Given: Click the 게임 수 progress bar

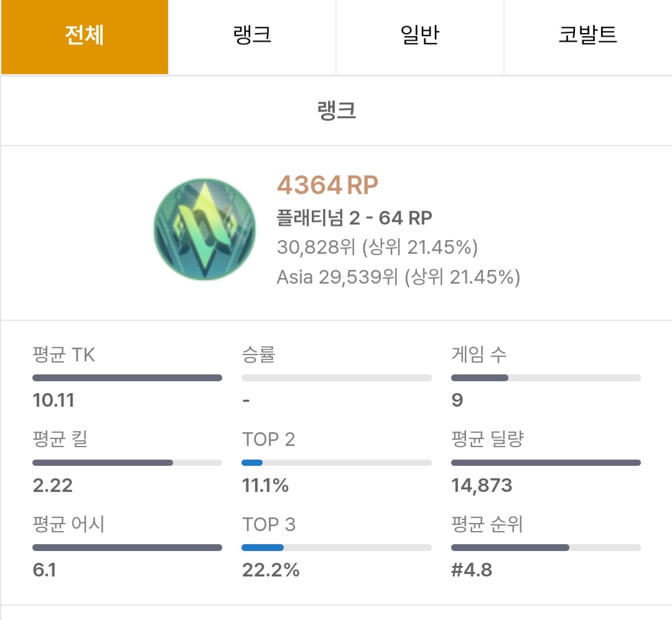Looking at the screenshot, I should click(x=546, y=377).
